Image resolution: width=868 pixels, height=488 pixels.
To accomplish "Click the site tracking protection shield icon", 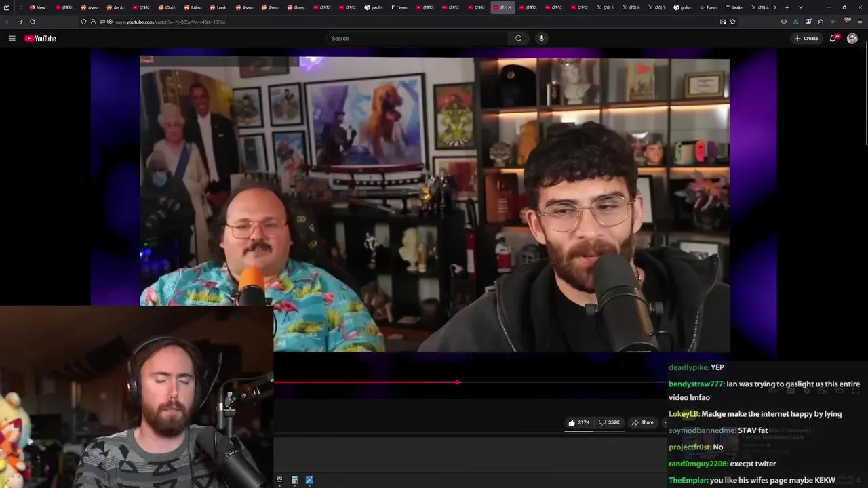I will [x=83, y=22].
